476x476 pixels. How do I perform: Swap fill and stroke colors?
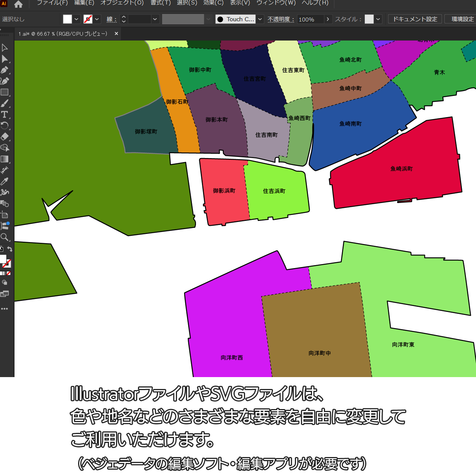10,249
